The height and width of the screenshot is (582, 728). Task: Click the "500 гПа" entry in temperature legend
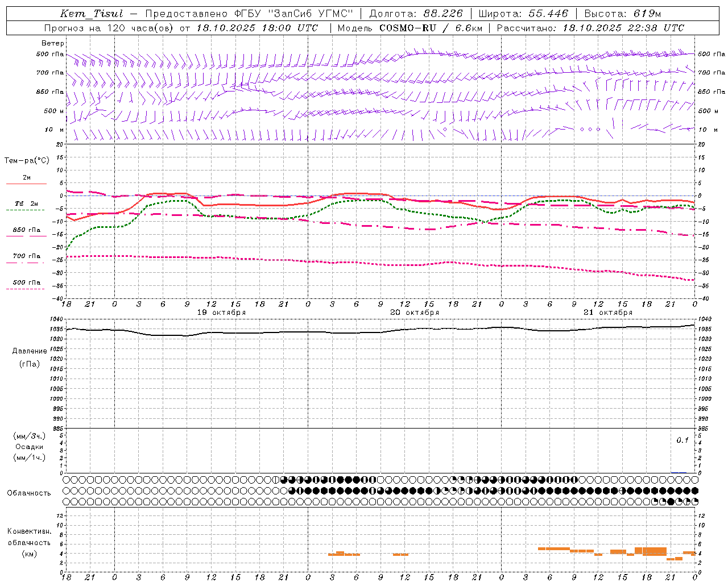point(27,282)
